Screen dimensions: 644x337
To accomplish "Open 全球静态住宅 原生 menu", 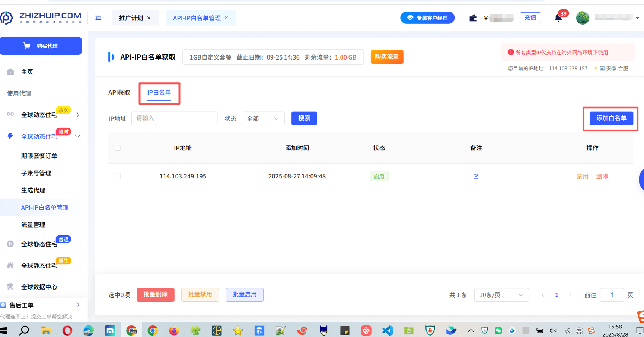I will (39, 266).
